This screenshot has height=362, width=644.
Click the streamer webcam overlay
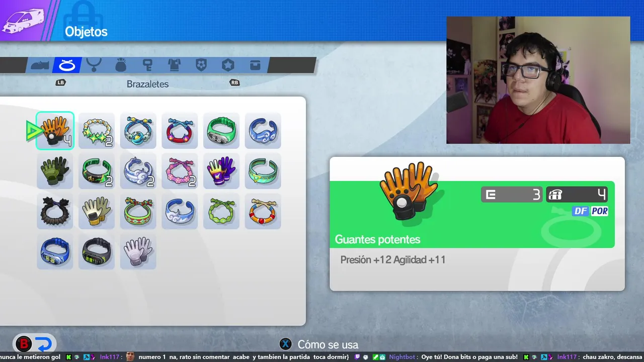(x=538, y=80)
